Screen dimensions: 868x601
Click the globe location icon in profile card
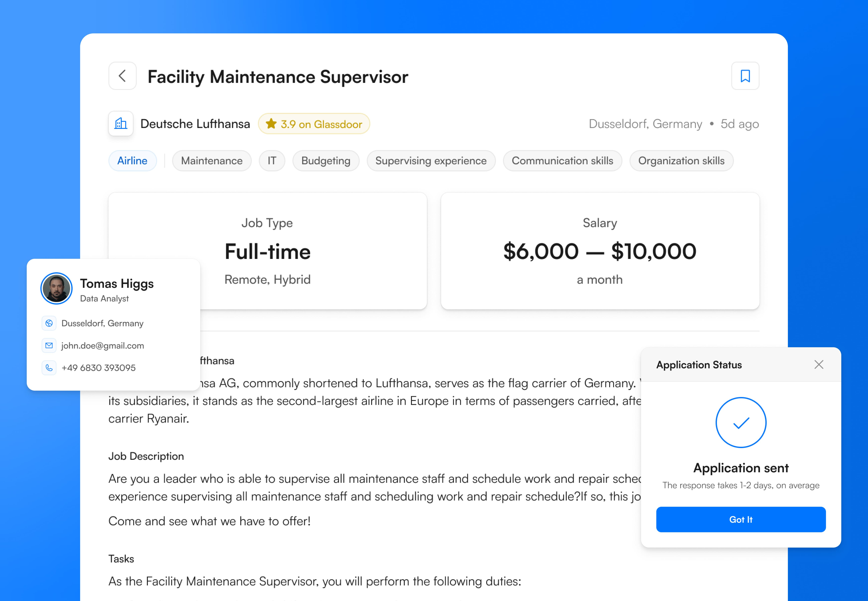pos(49,323)
